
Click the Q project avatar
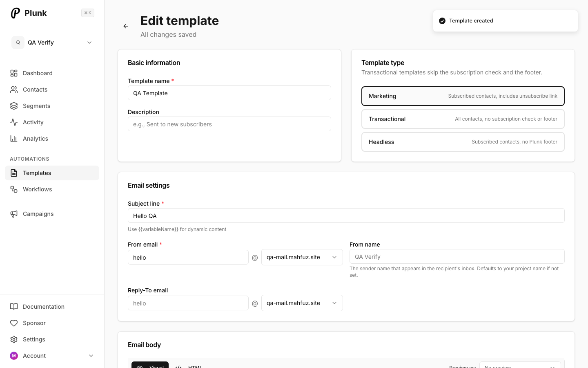click(18, 43)
